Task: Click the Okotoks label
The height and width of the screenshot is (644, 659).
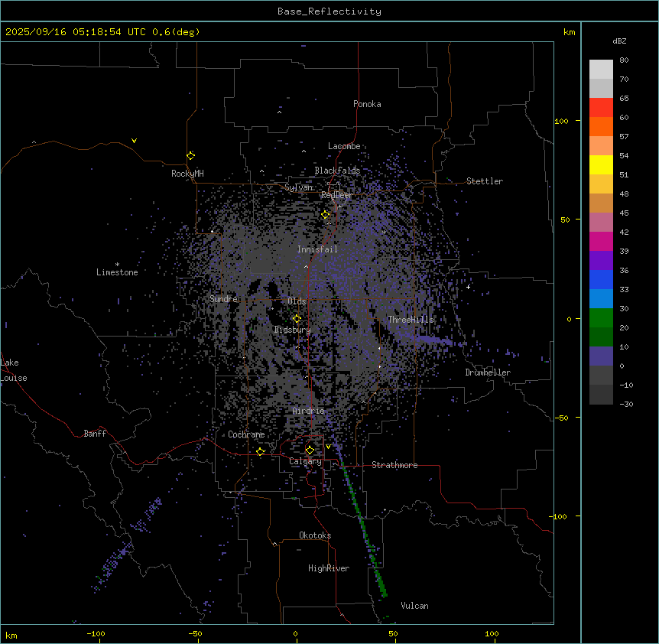Action: click(315, 535)
